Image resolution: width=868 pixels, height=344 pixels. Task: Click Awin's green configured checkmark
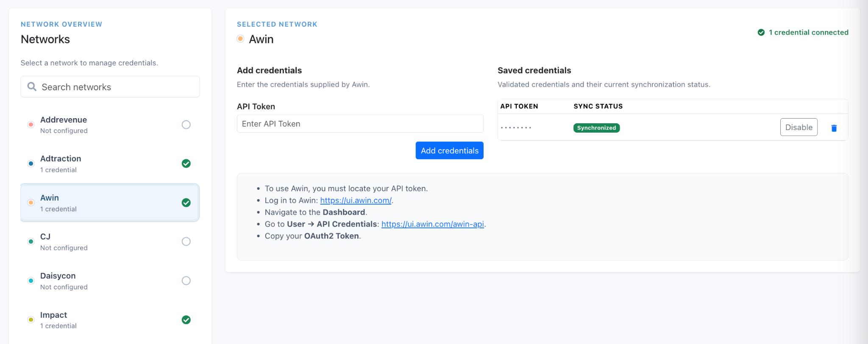point(186,203)
